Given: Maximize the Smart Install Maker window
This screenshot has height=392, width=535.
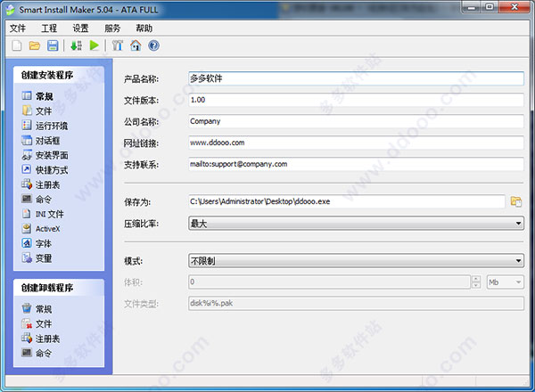Looking at the screenshot, I should [x=490, y=7].
